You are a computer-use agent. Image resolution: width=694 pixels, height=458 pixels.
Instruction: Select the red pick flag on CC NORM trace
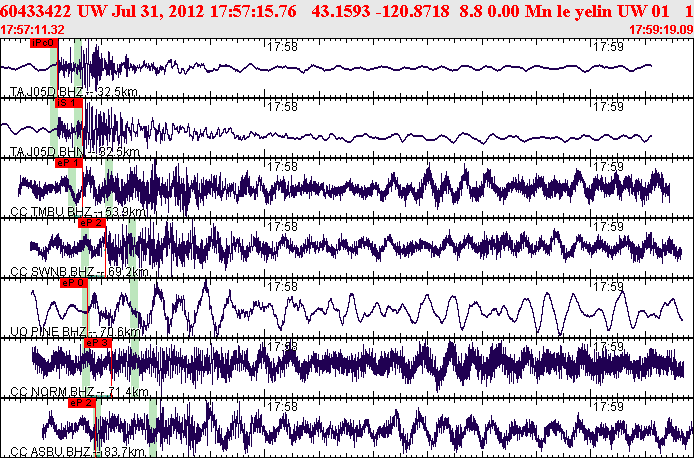click(97, 343)
